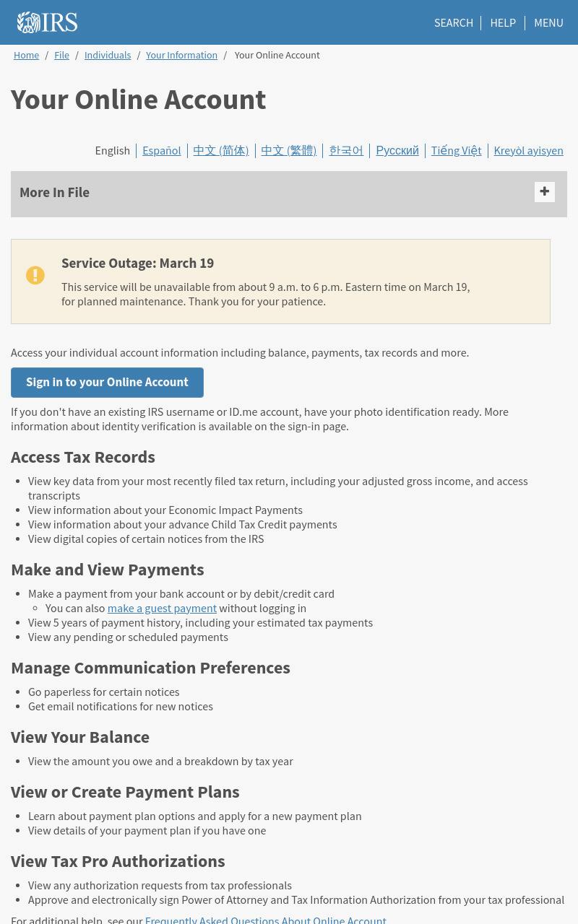The width and height of the screenshot is (578, 924).
Task: Switch language to Русский
Action: click(x=397, y=150)
